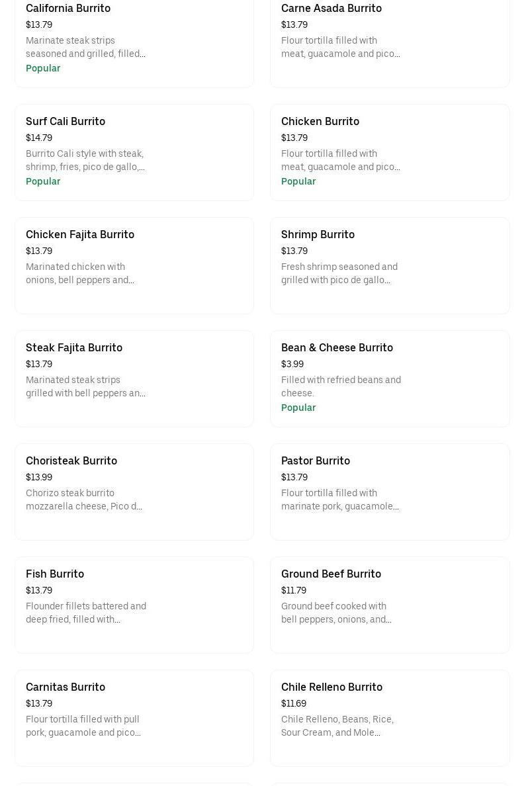Click the $3.99 Bean & Cheese price

292,365
